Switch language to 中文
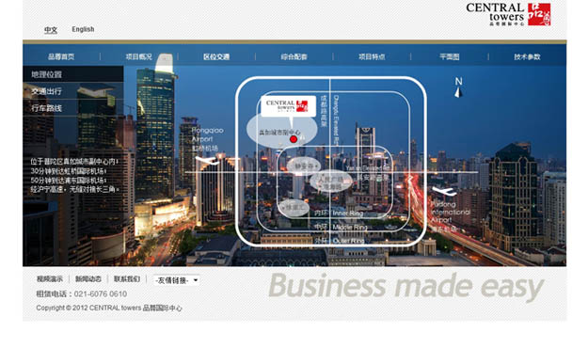 pos(51,29)
